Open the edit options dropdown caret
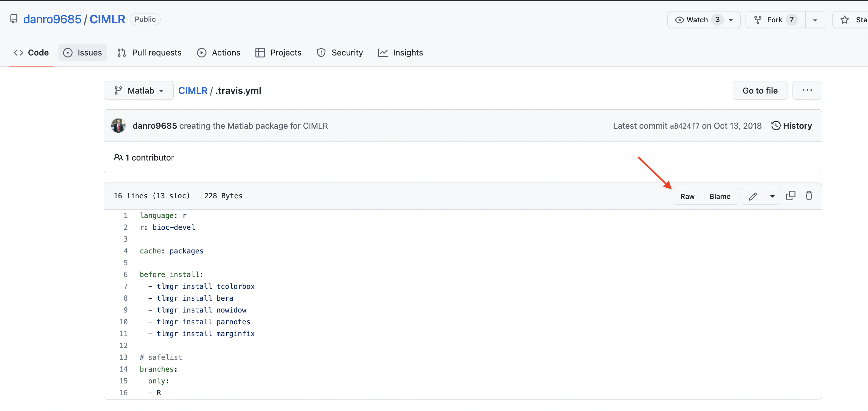Image resolution: width=868 pixels, height=411 pixels. click(772, 196)
